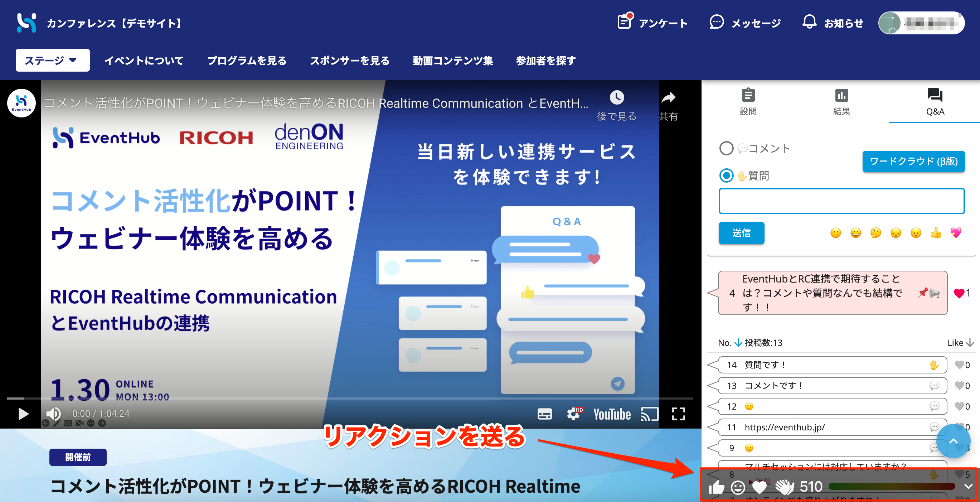980x502 pixels.
Task: Insert the angry face emoji
Action: click(916, 233)
